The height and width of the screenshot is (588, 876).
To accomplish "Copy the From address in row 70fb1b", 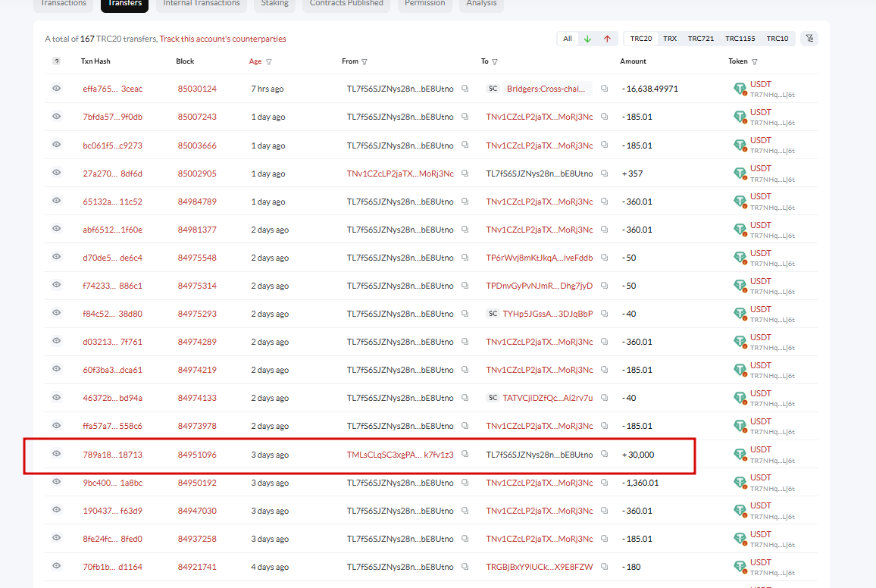I will [x=465, y=567].
